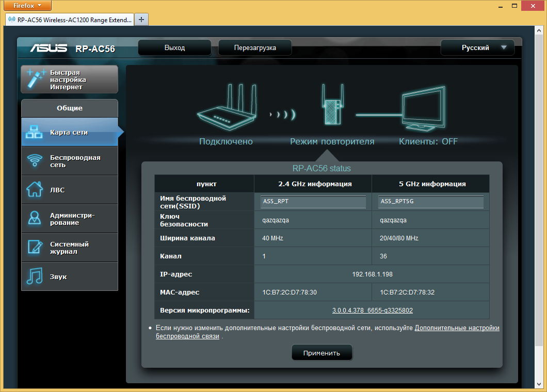Click IP-адрес row label
The width and height of the screenshot is (547, 392).
coord(176,274)
